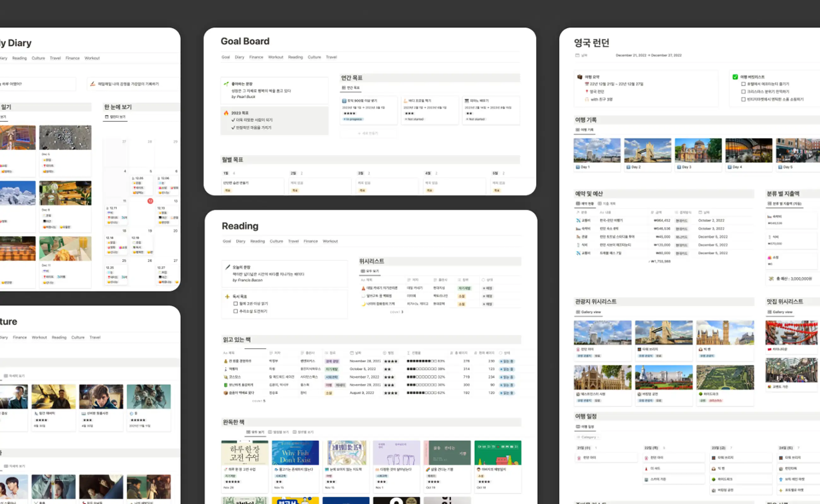This screenshot has height=504, width=820.
Task: Click the sprout icon in Goal Board quote card
Action: (x=226, y=84)
